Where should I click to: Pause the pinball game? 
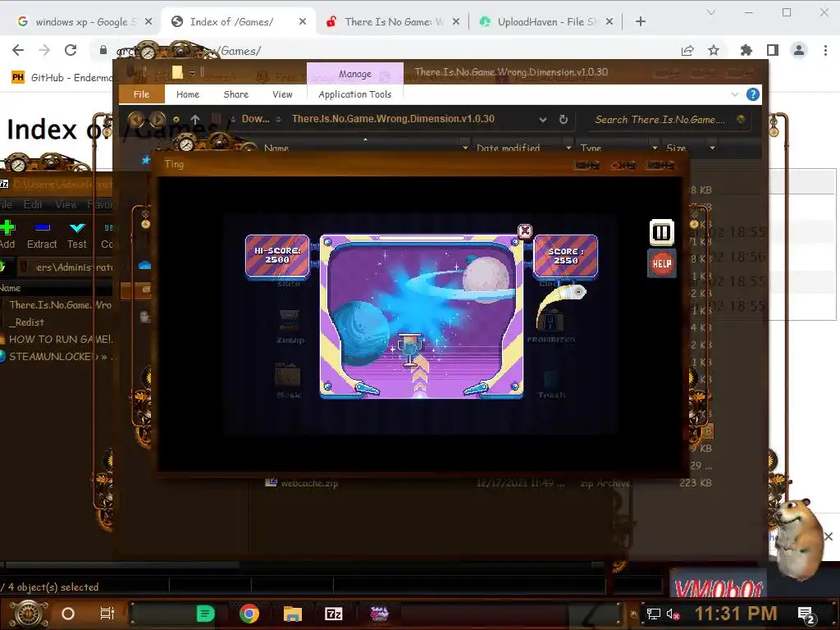tap(662, 232)
